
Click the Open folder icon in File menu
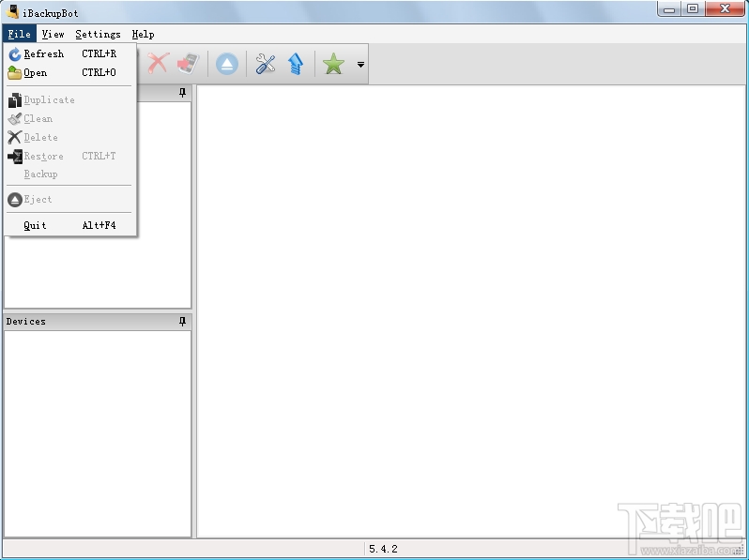point(15,72)
